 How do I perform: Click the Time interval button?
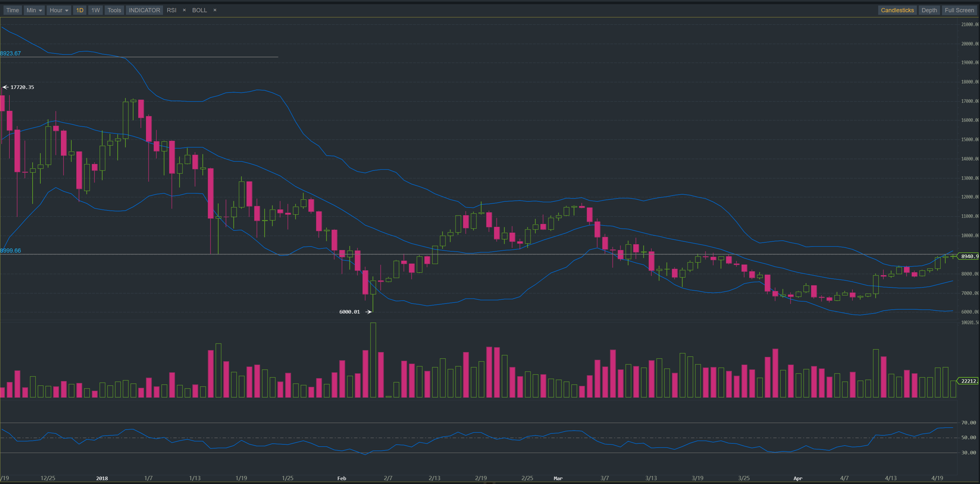pyautogui.click(x=13, y=10)
